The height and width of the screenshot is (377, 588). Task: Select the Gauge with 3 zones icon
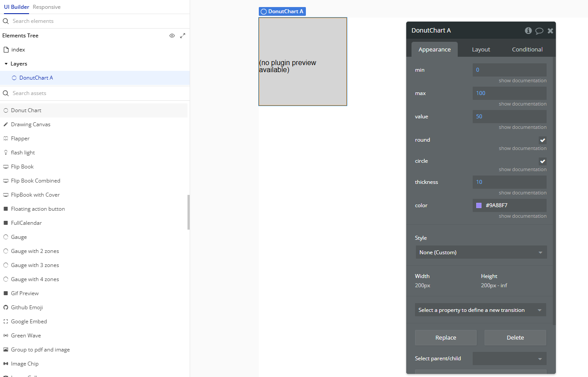(6, 265)
